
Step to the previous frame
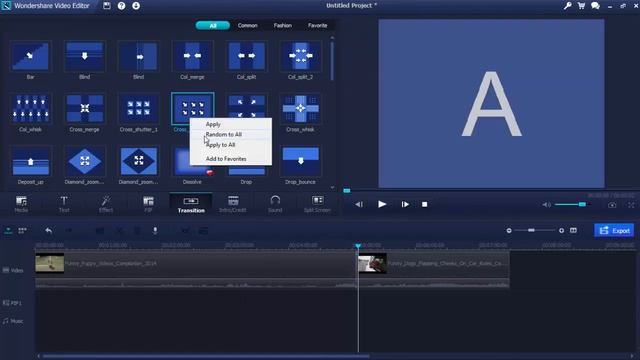tap(359, 204)
